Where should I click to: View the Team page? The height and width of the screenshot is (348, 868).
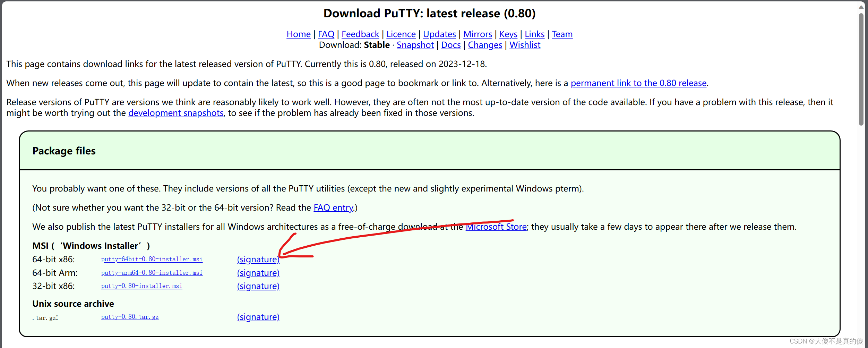(562, 34)
